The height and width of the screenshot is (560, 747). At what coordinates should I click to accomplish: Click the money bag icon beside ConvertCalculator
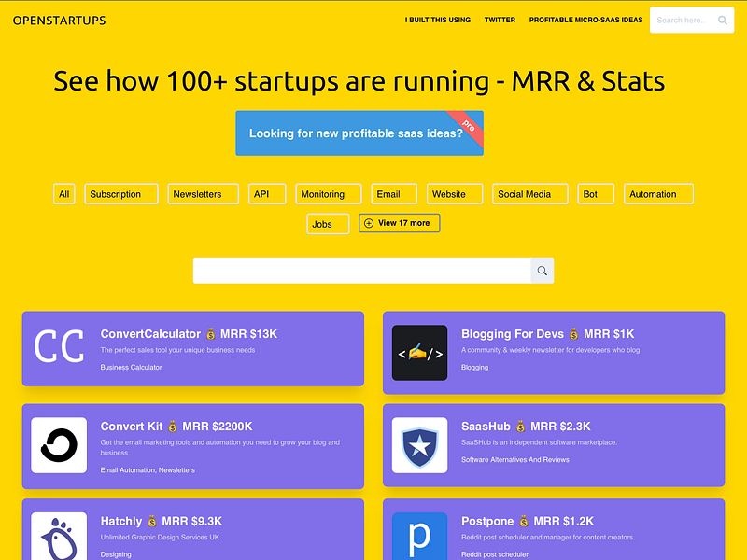coord(211,334)
